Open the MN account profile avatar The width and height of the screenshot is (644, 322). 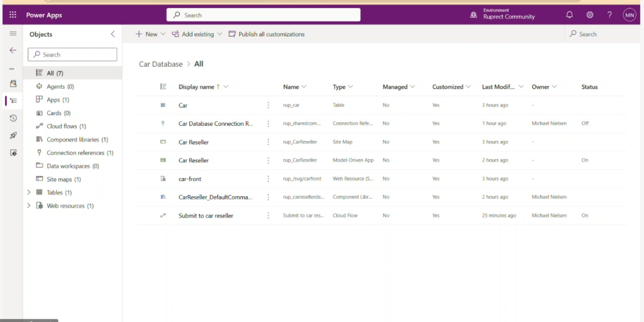pyautogui.click(x=630, y=15)
